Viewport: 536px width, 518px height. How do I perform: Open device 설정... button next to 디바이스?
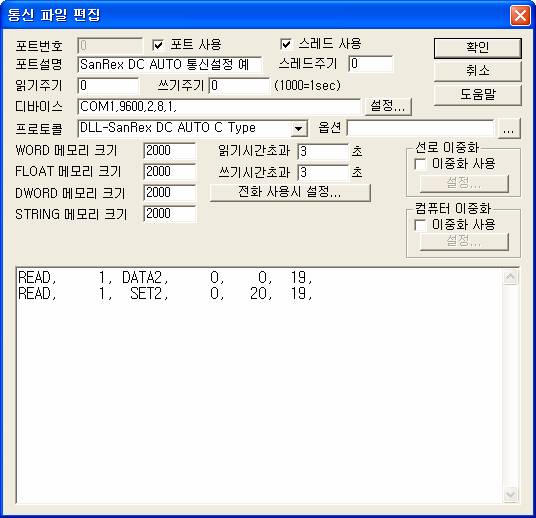(388, 106)
